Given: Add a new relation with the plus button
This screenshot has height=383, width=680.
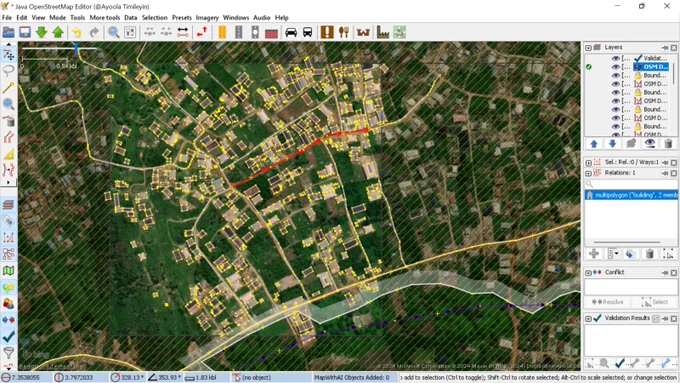Looking at the screenshot, I should click(x=594, y=254).
